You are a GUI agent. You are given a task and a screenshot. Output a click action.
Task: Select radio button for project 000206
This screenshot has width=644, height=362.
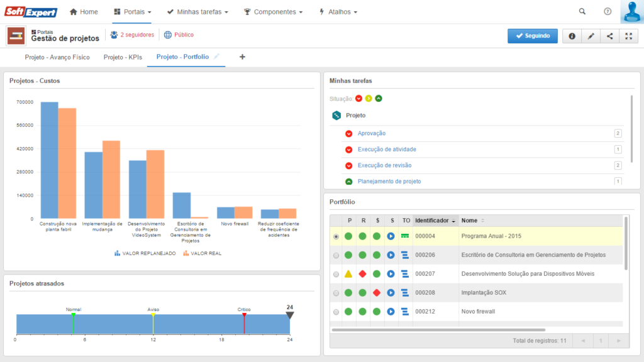pos(336,255)
